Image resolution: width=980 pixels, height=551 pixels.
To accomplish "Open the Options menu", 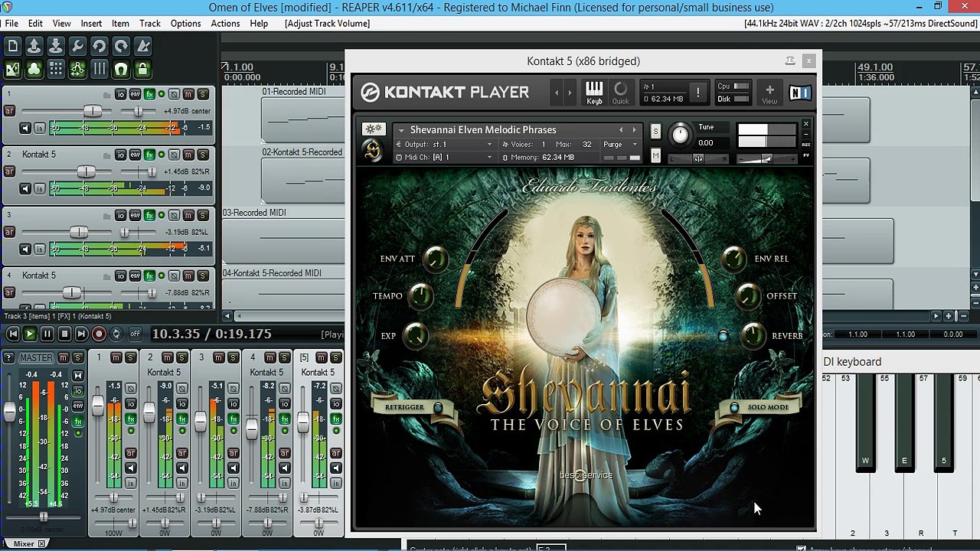I will 185,23.
